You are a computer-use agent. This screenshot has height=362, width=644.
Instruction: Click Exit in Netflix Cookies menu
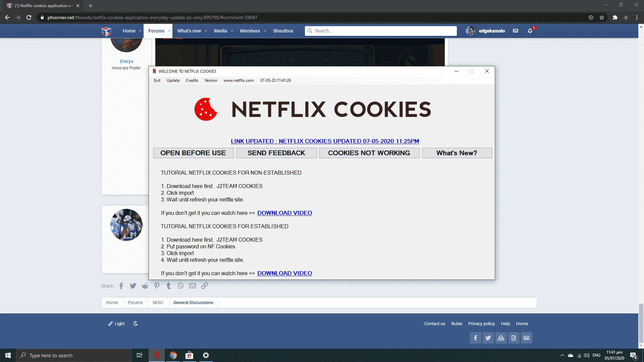157,80
